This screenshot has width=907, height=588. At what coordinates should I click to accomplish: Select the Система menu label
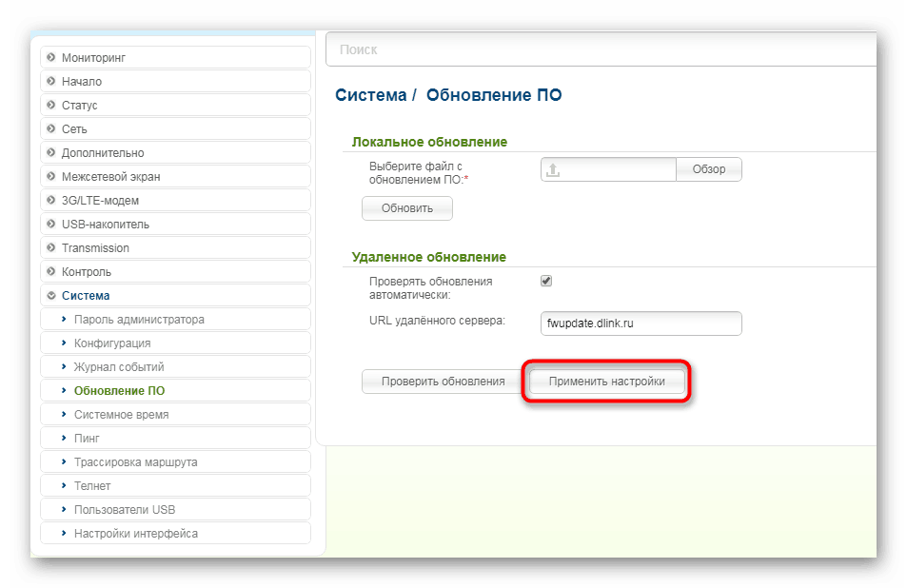point(86,296)
